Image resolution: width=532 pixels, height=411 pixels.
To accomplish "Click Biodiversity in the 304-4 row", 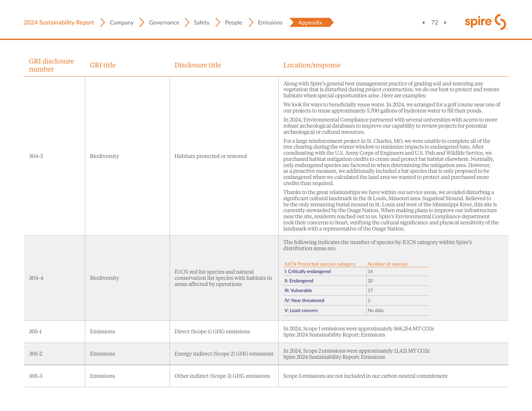I will tap(104, 278).
